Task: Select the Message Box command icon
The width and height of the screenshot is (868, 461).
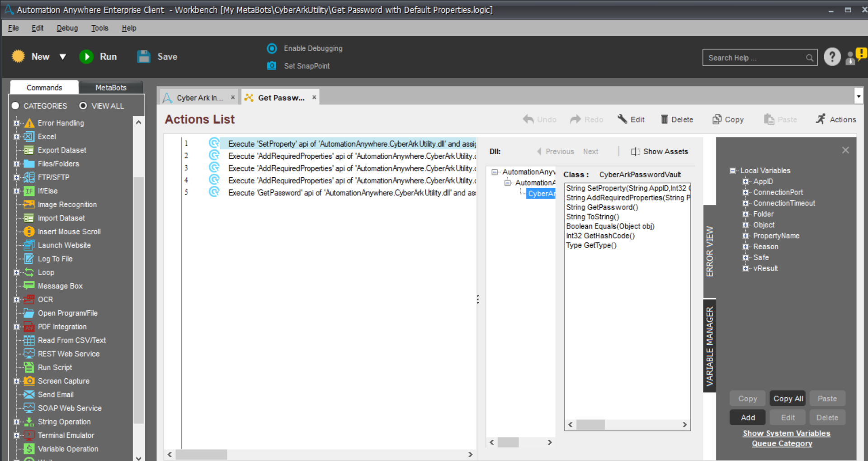Action: tap(29, 285)
